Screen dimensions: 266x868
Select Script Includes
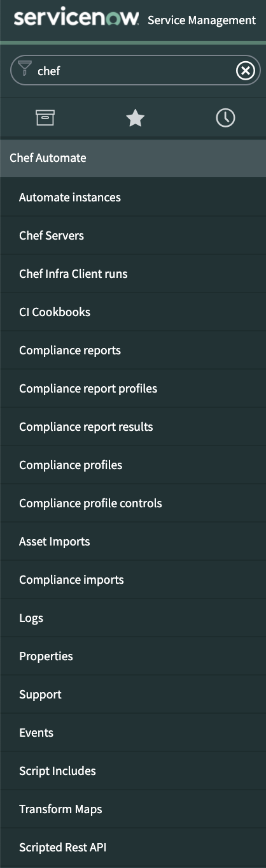[133, 771]
